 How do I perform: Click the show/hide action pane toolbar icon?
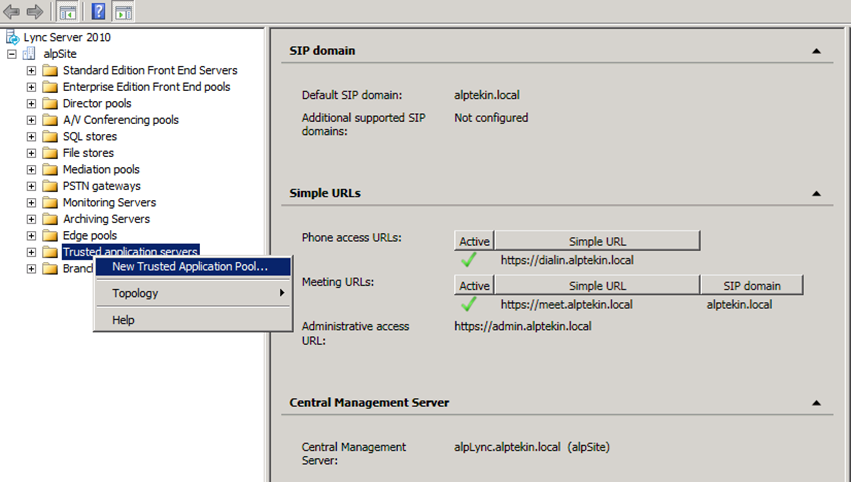tap(123, 11)
